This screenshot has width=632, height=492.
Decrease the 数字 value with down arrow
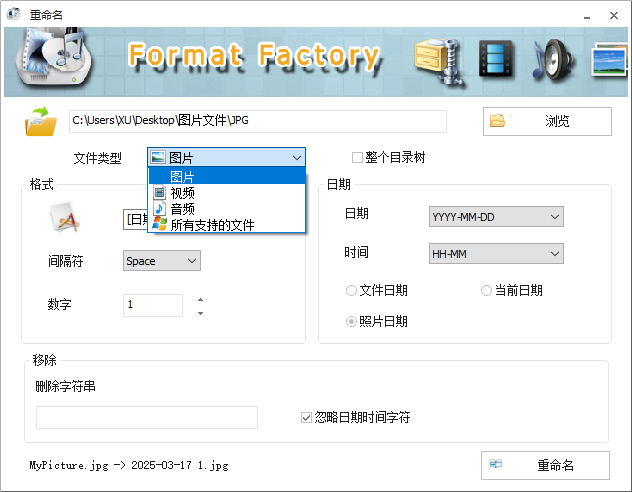click(200, 313)
